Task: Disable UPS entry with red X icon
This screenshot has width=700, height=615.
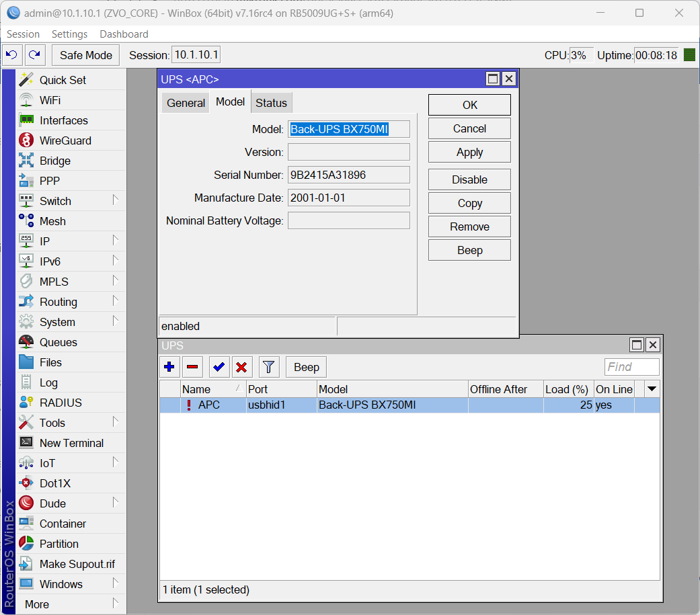Action: coord(242,367)
